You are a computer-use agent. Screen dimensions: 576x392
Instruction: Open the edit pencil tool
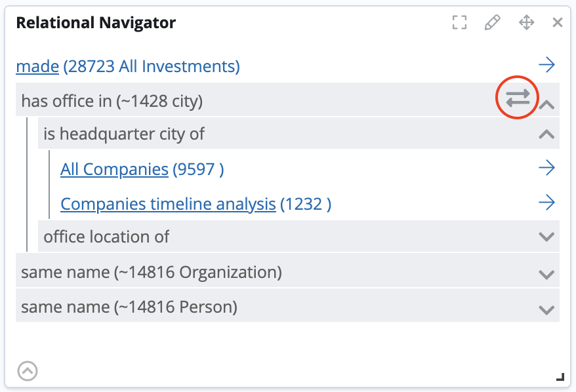[493, 22]
